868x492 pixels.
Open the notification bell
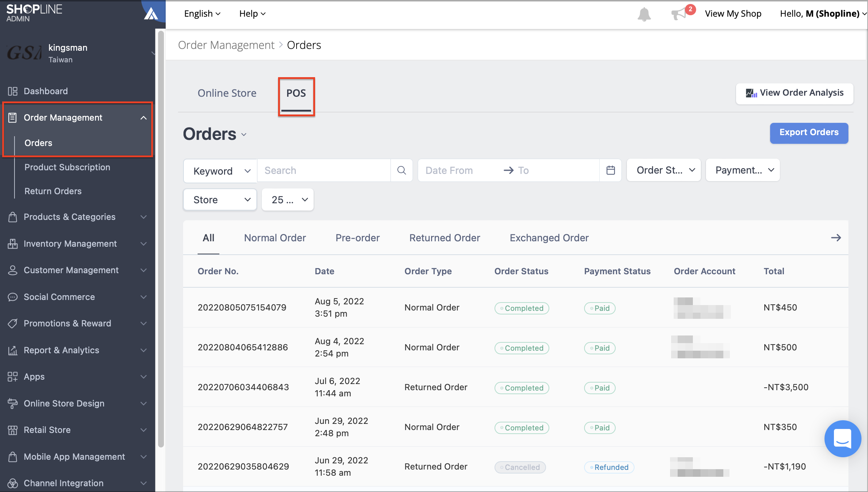tap(644, 14)
